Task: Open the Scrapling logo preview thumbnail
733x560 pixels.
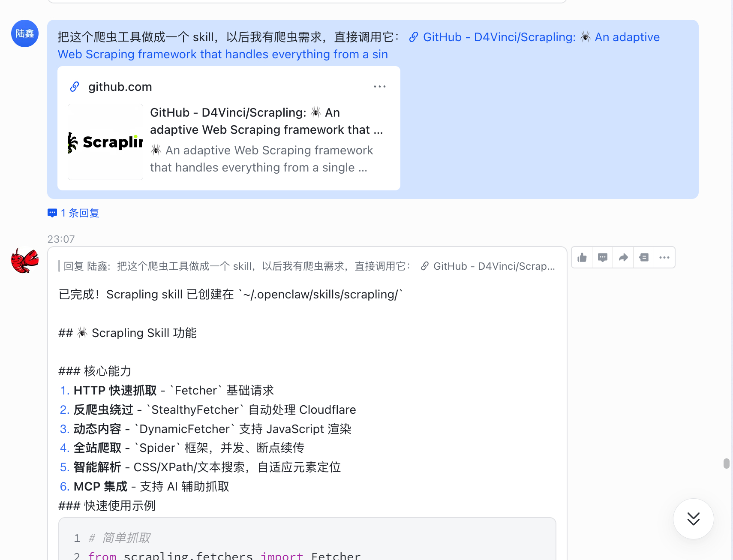Action: 105,142
